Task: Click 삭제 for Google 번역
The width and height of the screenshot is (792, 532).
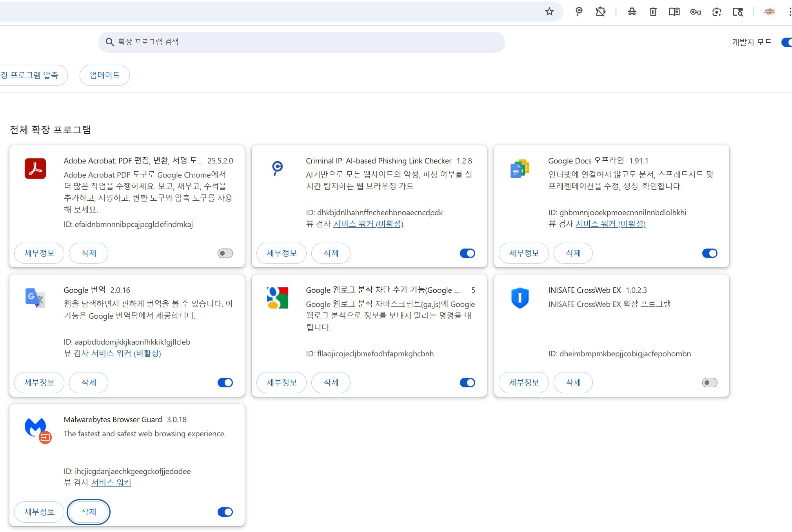Action: click(x=89, y=383)
